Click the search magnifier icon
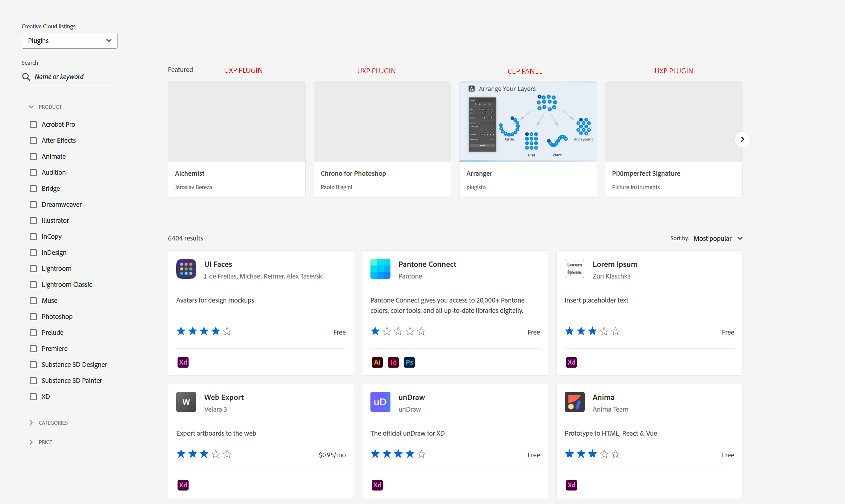 26,77
